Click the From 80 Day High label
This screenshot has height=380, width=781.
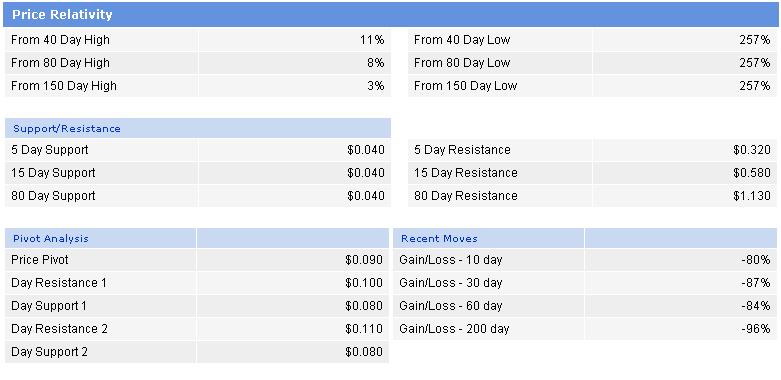coord(60,63)
